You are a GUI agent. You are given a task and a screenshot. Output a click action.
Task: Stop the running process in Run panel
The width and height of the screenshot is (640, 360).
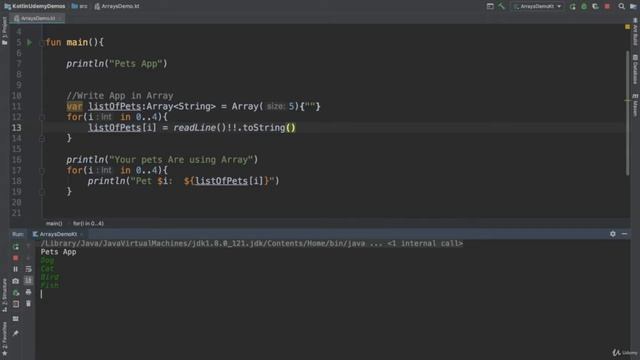tap(16, 258)
